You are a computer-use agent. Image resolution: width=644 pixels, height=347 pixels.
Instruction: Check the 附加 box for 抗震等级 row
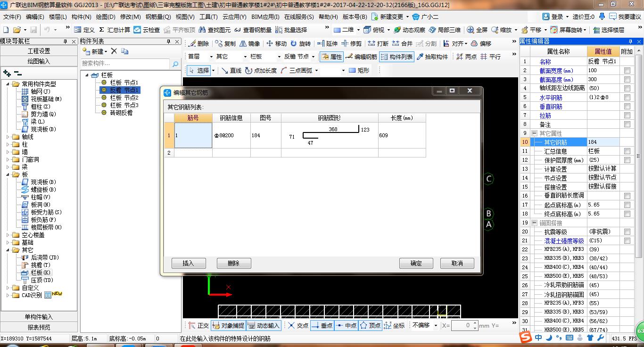point(627,232)
